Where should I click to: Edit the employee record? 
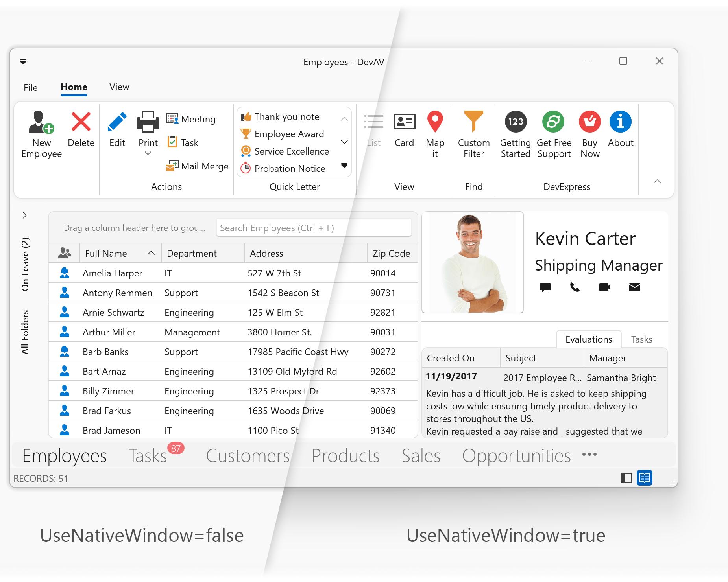point(116,130)
